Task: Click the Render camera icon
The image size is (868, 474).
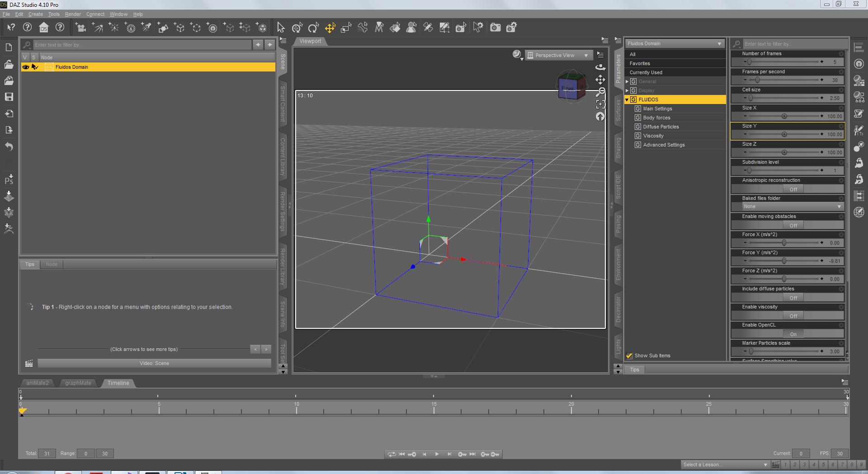Action: point(495,28)
